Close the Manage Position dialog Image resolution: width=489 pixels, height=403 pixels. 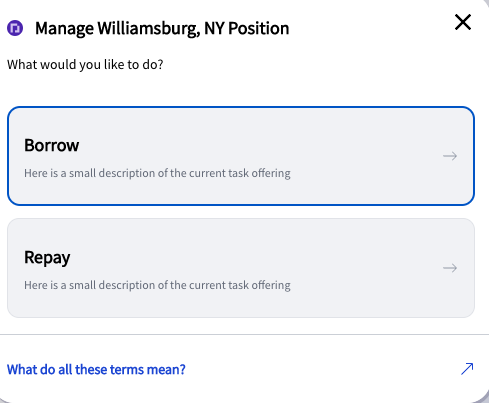tap(463, 22)
